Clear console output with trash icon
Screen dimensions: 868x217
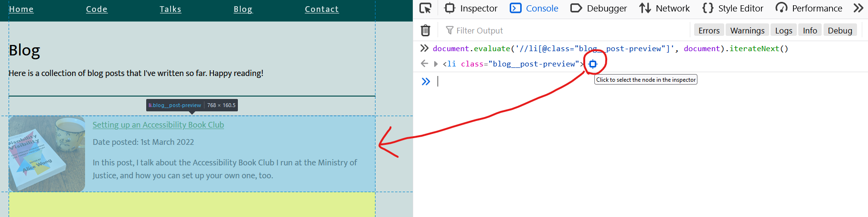(x=425, y=31)
